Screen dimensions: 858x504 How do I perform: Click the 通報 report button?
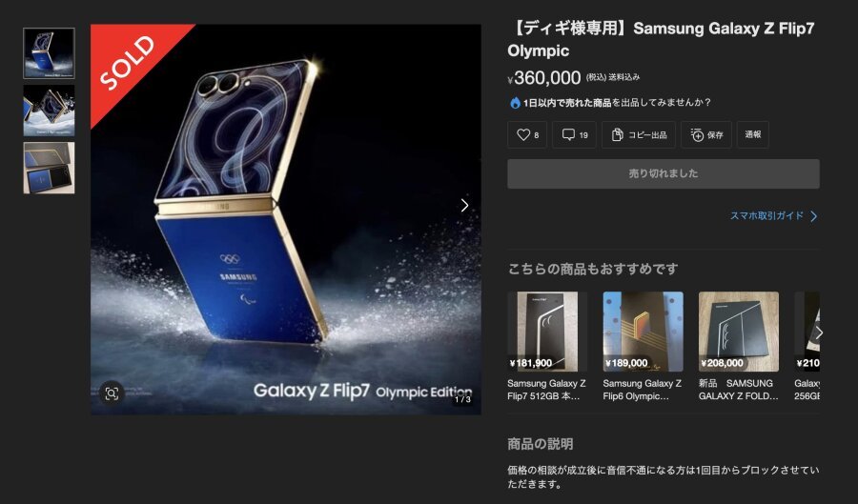(753, 134)
